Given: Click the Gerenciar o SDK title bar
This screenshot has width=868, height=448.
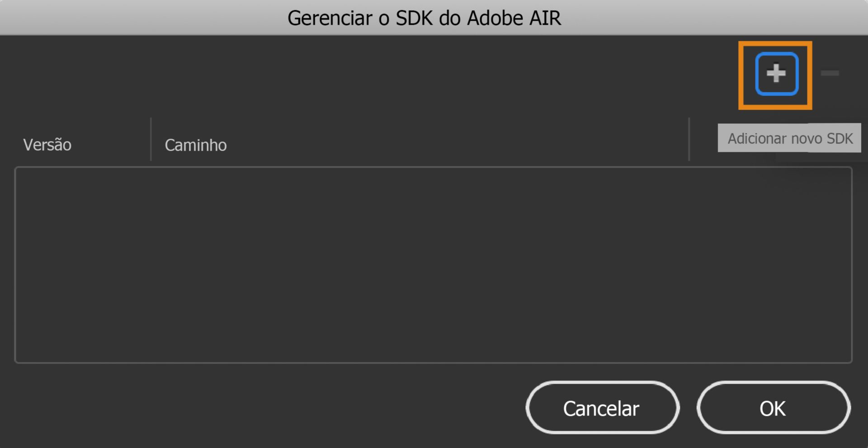Looking at the screenshot, I should pyautogui.click(x=425, y=18).
